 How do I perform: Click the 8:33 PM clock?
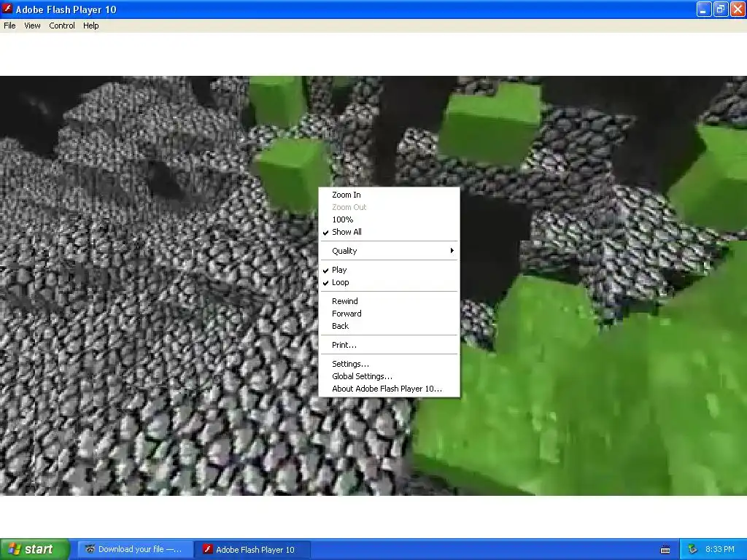[x=720, y=550]
